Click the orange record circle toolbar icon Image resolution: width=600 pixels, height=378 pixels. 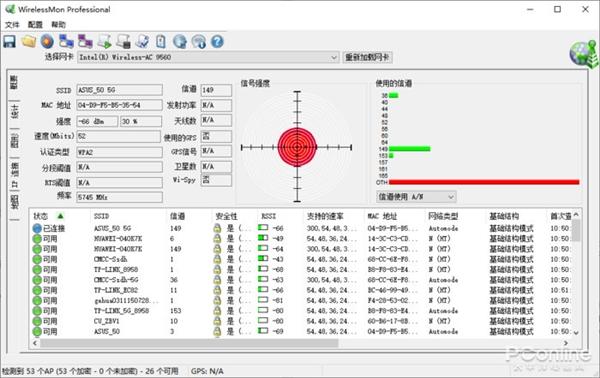click(47, 41)
